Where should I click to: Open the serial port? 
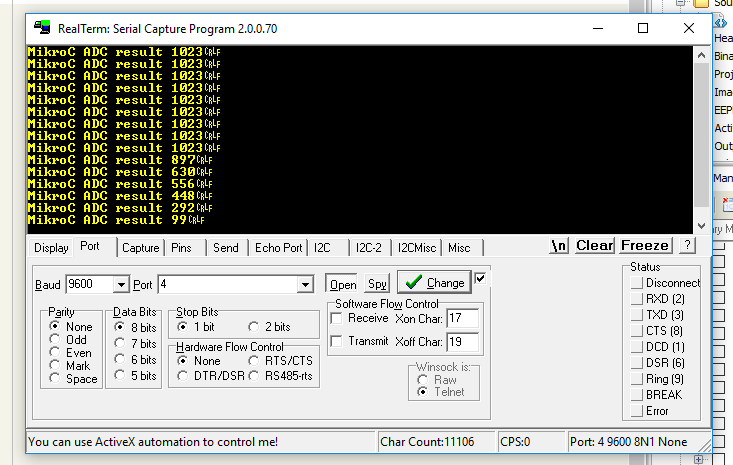point(342,284)
